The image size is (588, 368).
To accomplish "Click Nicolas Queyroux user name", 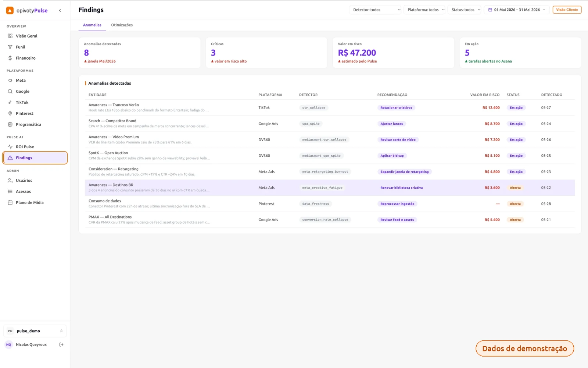I will [31, 344].
